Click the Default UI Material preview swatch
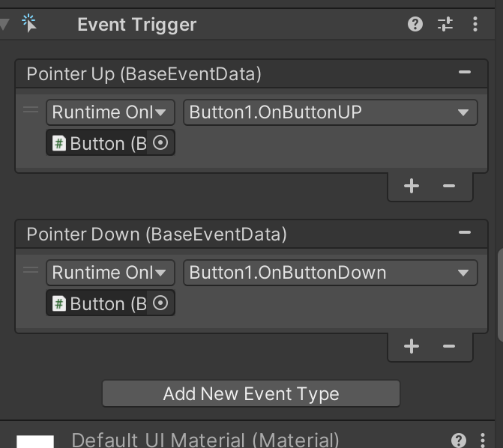This screenshot has width=503, height=448. 35,441
